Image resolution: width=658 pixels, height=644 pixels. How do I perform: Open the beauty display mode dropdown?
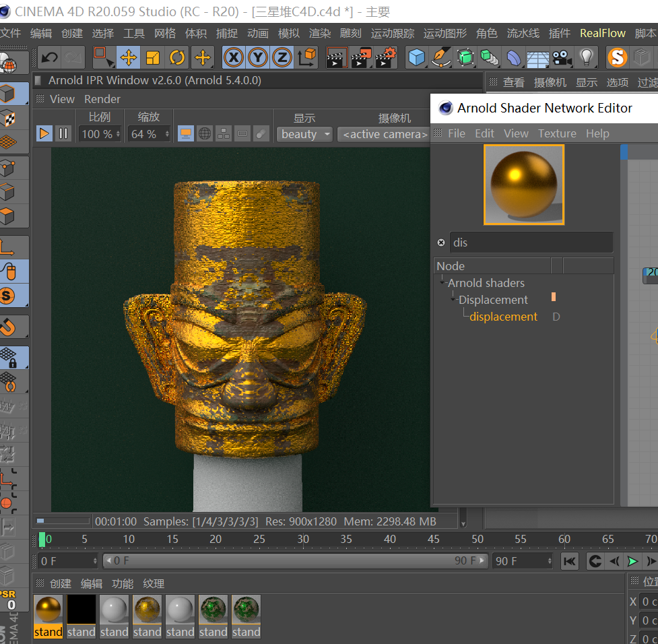304,134
